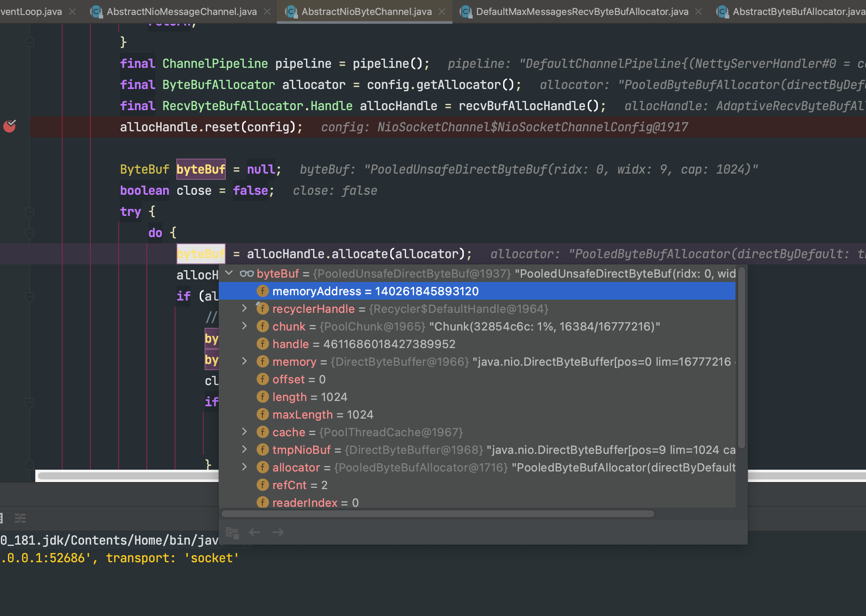Expand the recyclerHandle field
Viewport: 866px width, 616px height.
click(245, 308)
